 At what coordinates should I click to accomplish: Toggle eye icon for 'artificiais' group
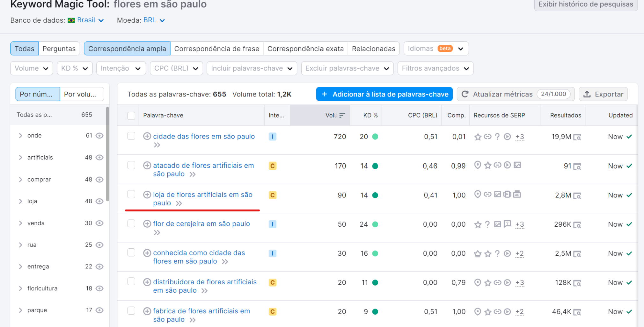99,157
